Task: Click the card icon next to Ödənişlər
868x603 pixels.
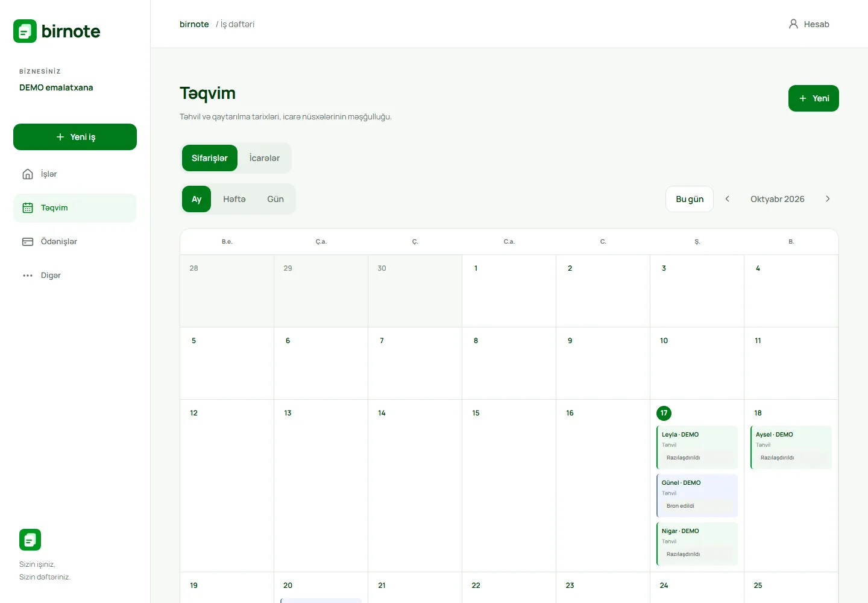Action: coord(28,241)
